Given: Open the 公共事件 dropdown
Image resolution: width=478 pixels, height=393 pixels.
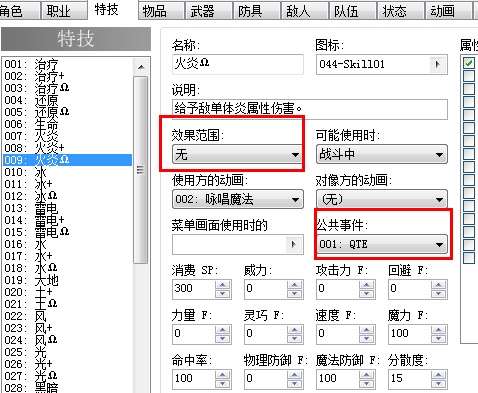Looking at the screenshot, I should 382,244.
